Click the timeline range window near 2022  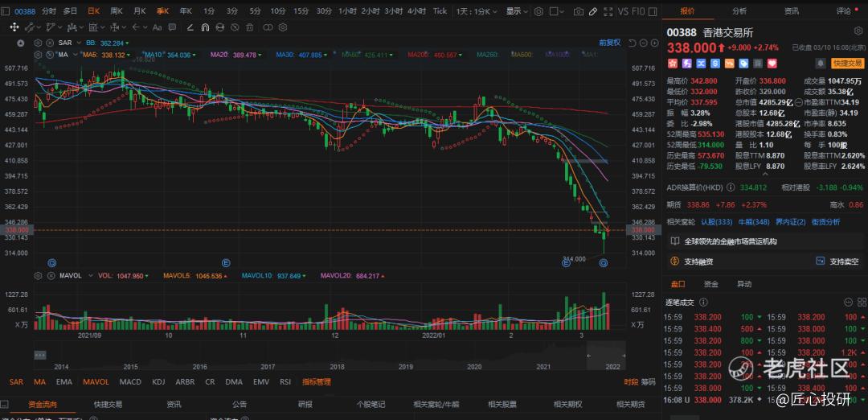[x=606, y=355]
